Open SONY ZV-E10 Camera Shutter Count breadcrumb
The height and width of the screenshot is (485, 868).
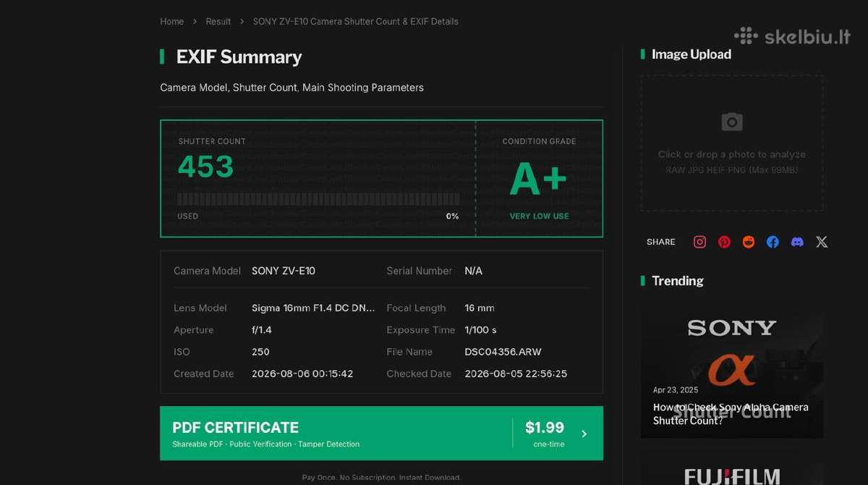(x=355, y=22)
